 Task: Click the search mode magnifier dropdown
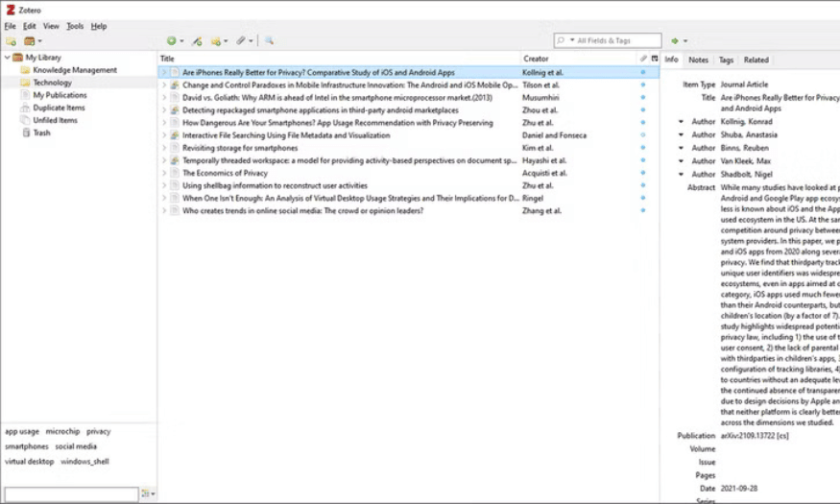pos(564,40)
